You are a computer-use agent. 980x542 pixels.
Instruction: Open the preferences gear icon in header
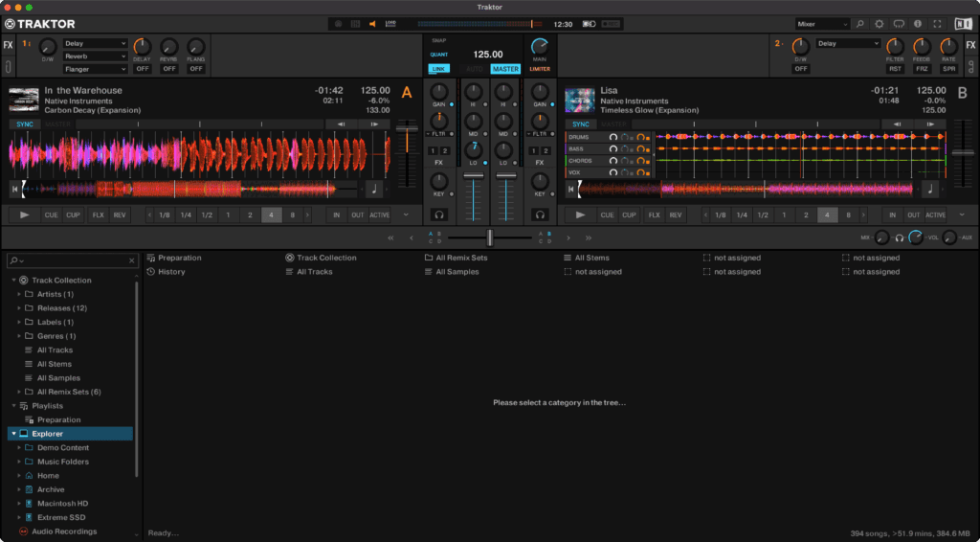pyautogui.click(x=880, y=24)
